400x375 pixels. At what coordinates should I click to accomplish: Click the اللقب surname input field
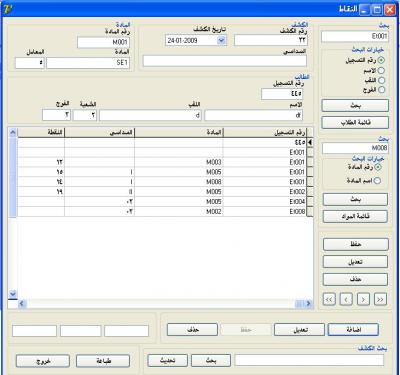(x=150, y=115)
